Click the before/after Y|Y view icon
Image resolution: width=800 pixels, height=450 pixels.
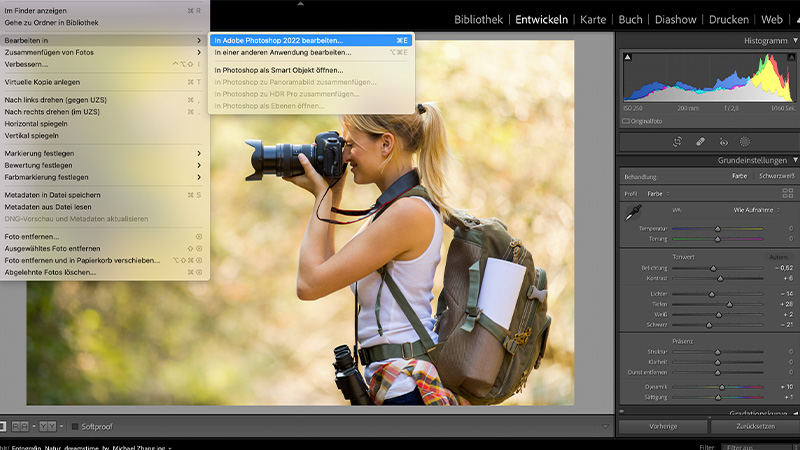(x=47, y=426)
